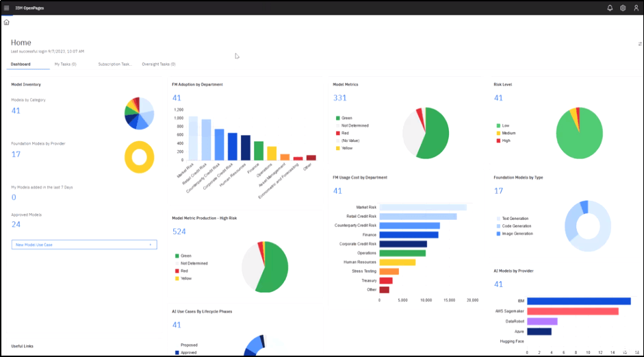Toggle Image Generation legend item
Screen dimensions: 644x357
[x=515, y=234]
